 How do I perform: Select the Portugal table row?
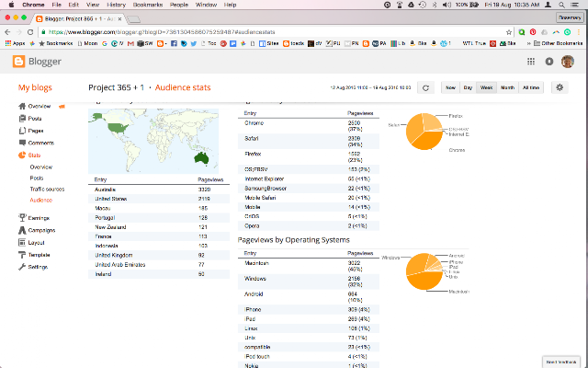click(x=159, y=218)
